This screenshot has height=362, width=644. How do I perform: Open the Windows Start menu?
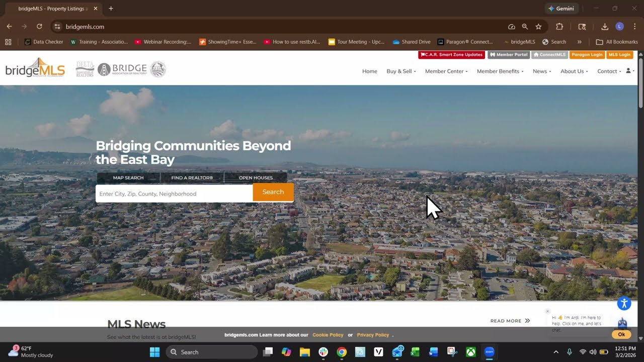pyautogui.click(x=154, y=352)
